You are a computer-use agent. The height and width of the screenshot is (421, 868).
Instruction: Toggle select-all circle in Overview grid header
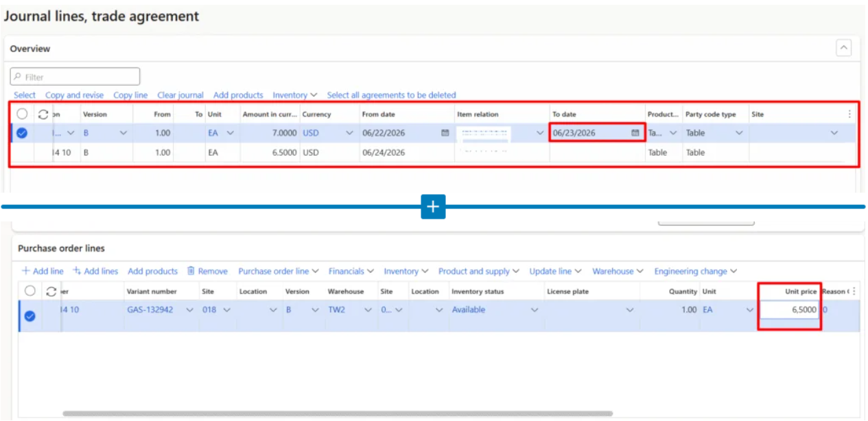[x=22, y=115]
